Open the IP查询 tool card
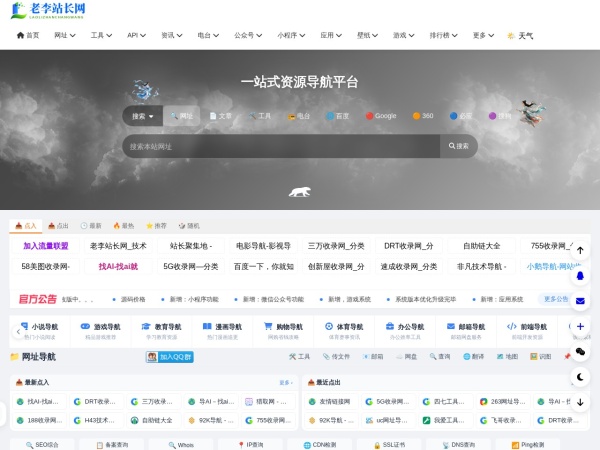The image size is (600, 450). pos(250,444)
